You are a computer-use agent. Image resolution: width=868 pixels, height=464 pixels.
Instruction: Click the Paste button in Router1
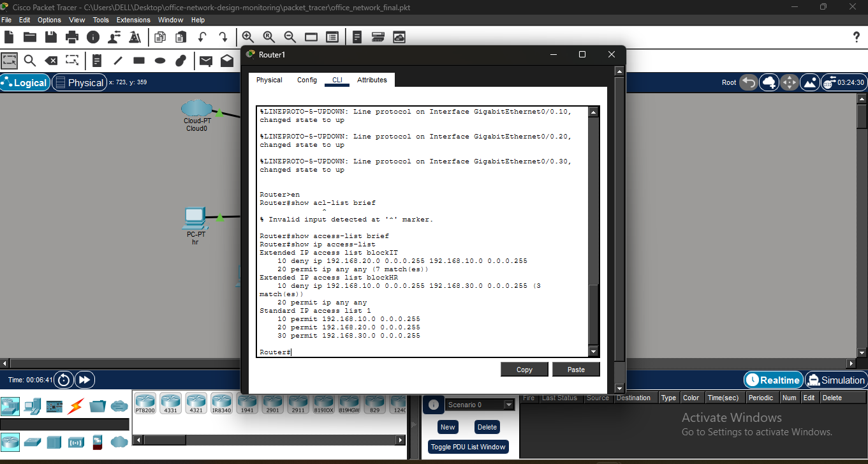point(576,369)
